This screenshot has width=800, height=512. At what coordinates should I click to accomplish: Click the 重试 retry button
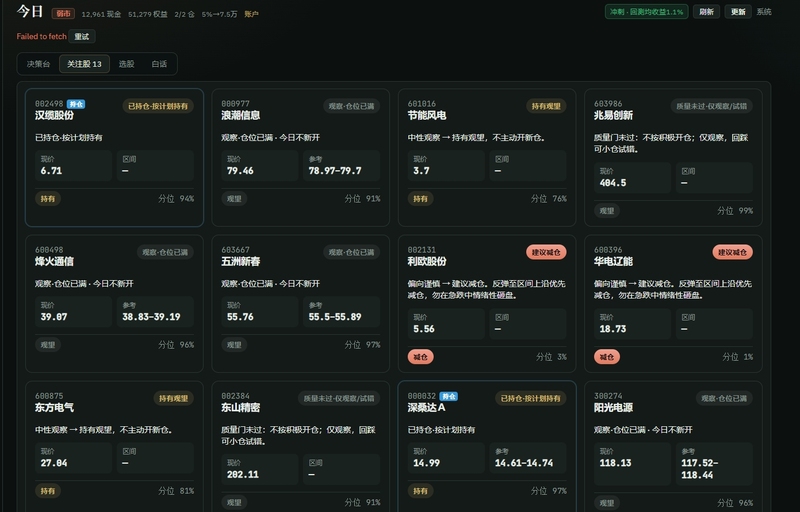(x=82, y=36)
